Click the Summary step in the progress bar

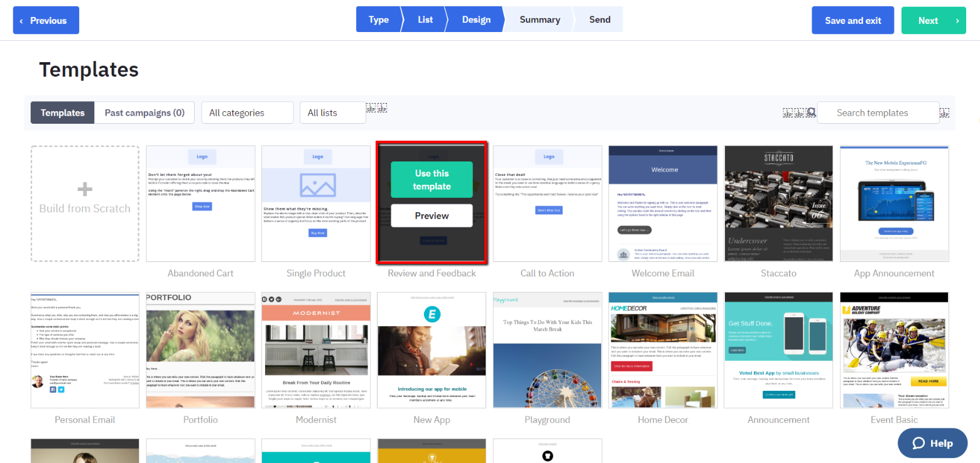(539, 19)
